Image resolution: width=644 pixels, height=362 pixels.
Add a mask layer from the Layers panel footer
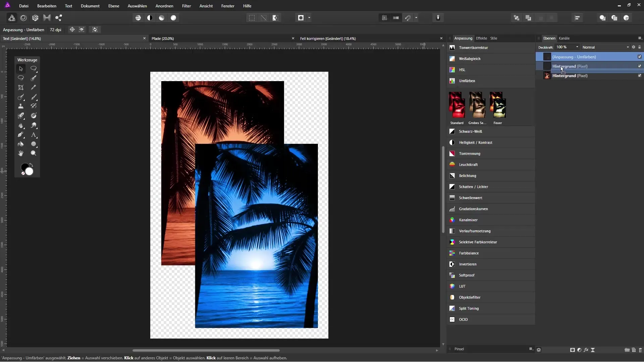coord(573,350)
